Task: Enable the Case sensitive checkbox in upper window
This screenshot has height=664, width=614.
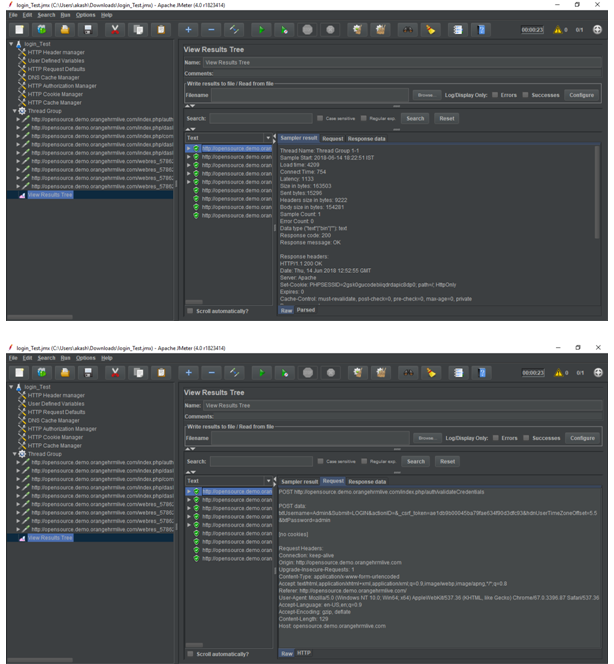Action: pyautogui.click(x=320, y=118)
